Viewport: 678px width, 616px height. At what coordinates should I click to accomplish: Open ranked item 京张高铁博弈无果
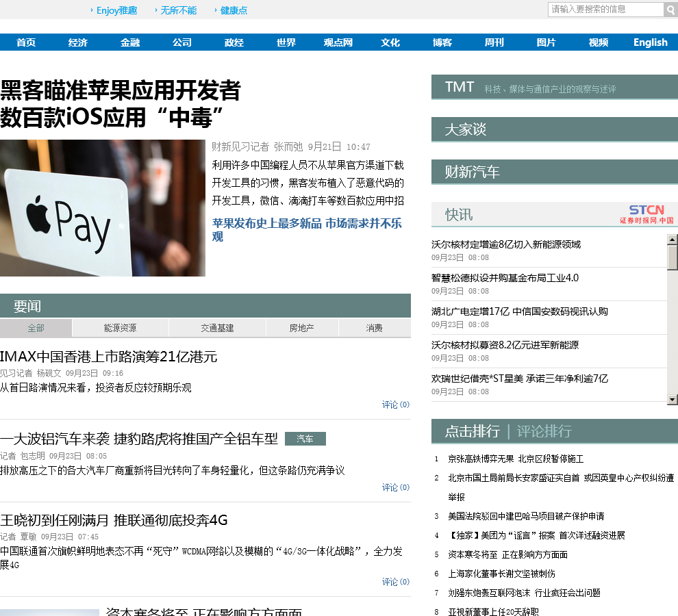coord(516,459)
